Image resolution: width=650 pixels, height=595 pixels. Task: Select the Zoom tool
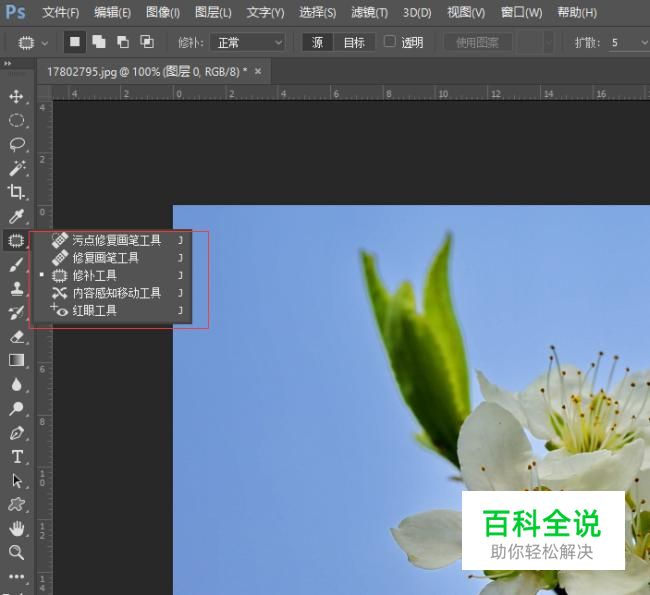coord(16,552)
